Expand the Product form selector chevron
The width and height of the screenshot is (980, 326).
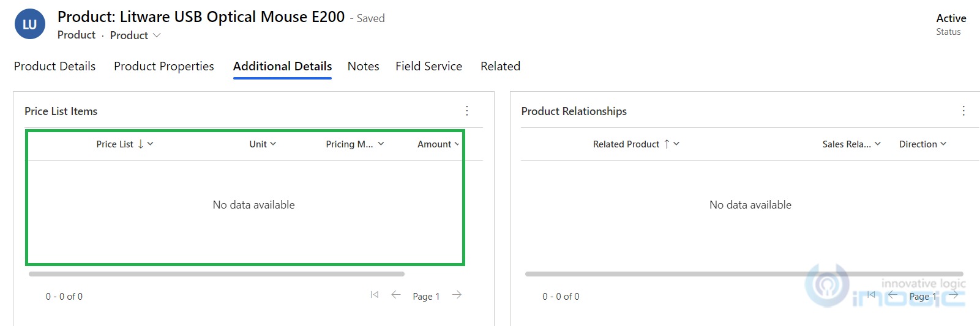157,35
